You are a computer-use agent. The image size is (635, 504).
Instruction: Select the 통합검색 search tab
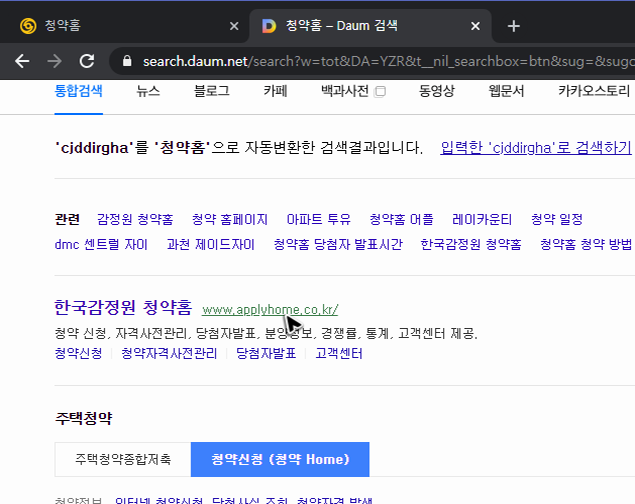pos(79,91)
